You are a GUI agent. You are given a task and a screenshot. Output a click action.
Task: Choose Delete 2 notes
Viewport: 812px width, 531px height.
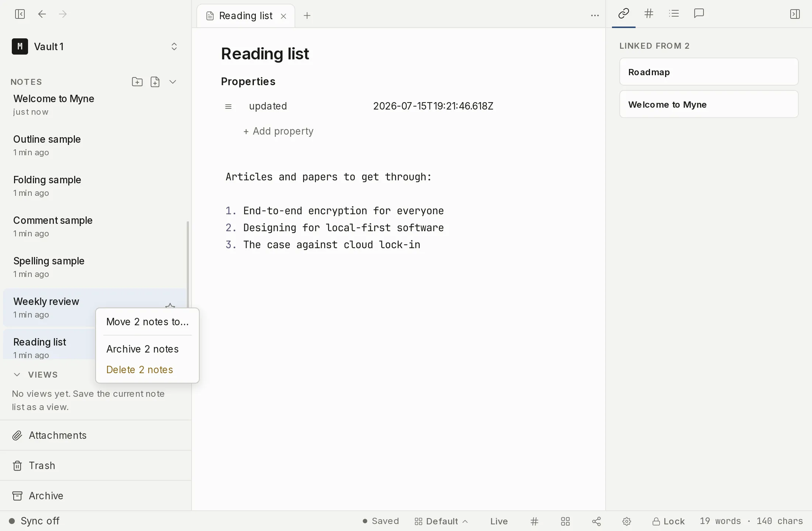147,370
